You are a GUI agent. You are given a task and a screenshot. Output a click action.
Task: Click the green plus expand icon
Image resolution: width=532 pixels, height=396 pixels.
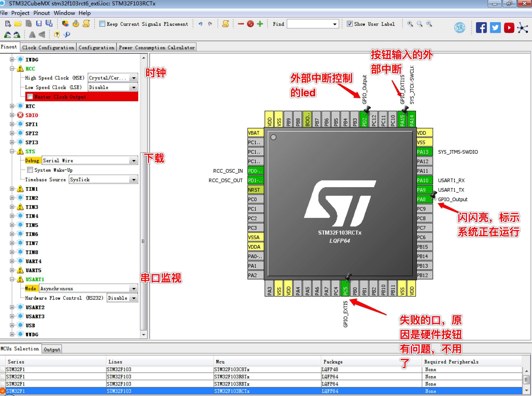pyautogui.click(x=260, y=24)
